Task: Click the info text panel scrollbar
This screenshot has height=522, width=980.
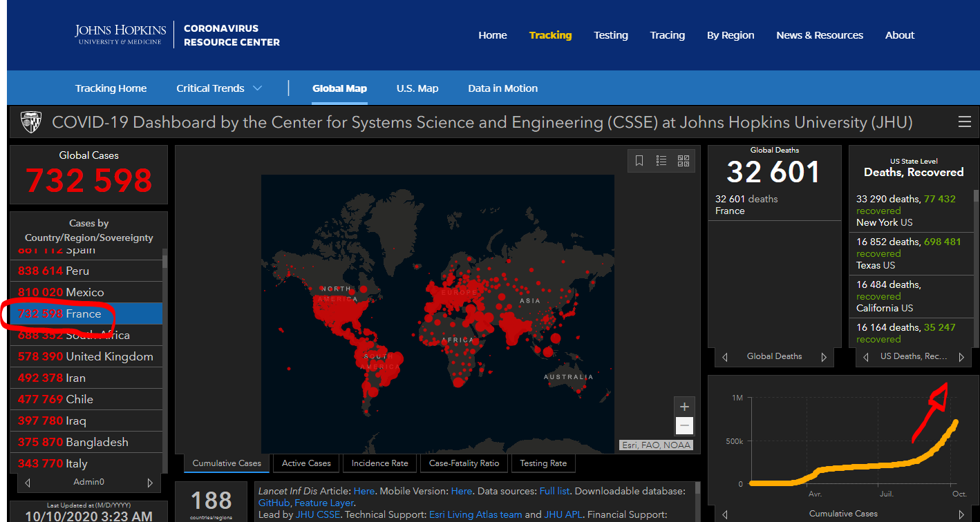Action: [x=698, y=489]
